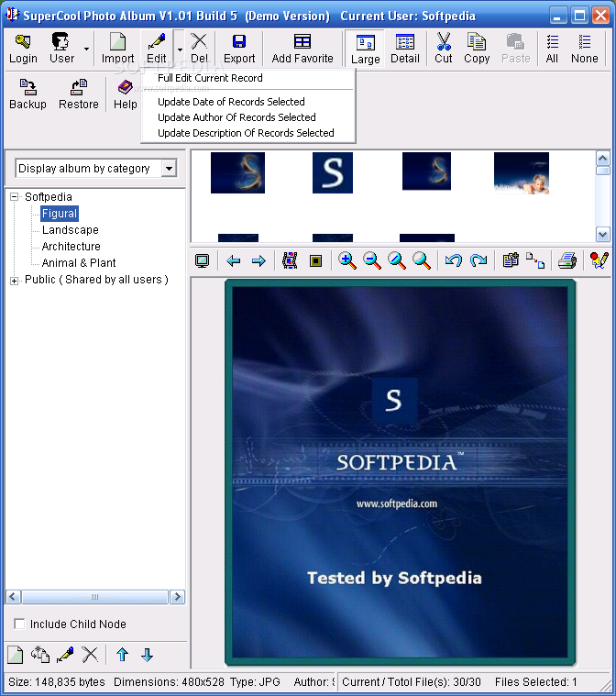Click the rotate left undo arrow icon
This screenshot has height=696, width=616.
tap(454, 260)
